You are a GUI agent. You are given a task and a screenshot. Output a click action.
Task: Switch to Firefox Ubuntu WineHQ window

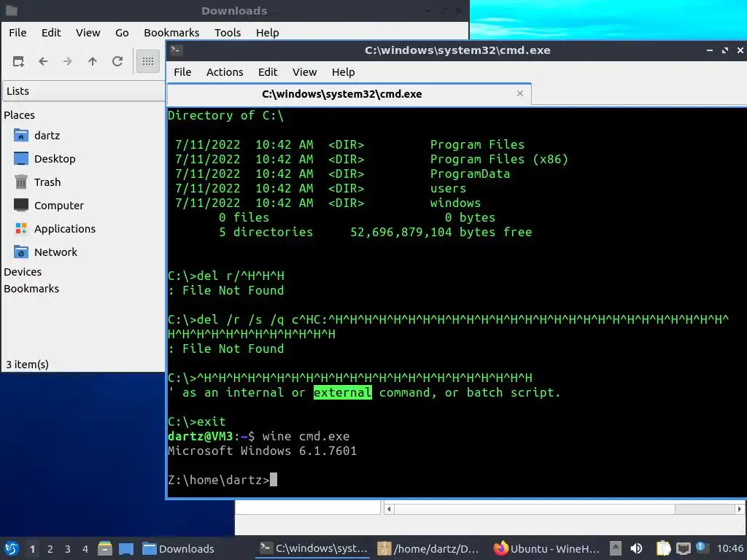[x=546, y=549]
